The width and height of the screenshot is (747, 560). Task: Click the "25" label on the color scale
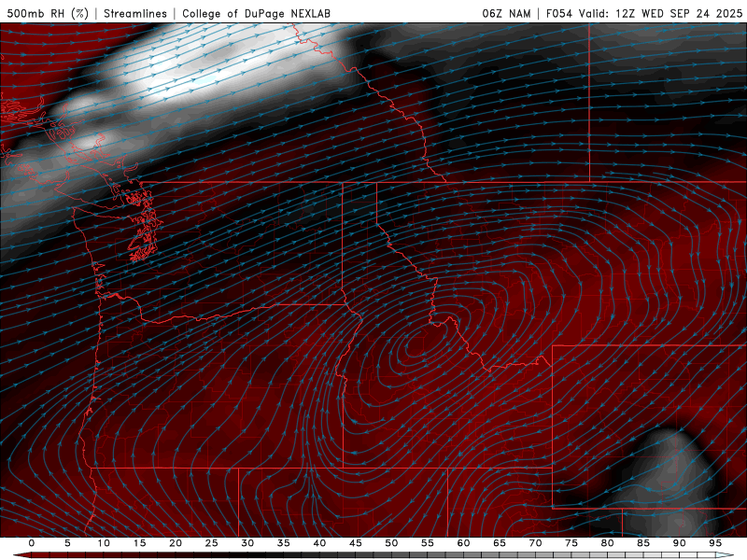pyautogui.click(x=212, y=543)
